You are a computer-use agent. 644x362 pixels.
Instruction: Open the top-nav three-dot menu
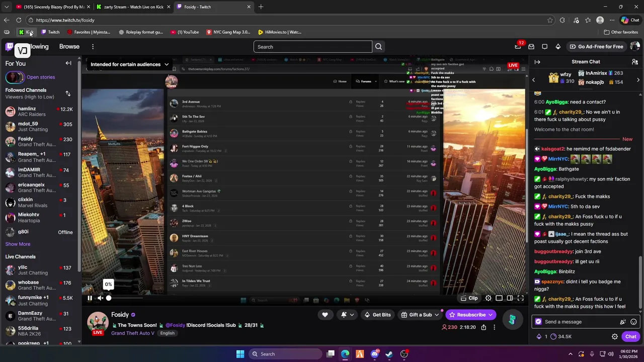coord(93,47)
